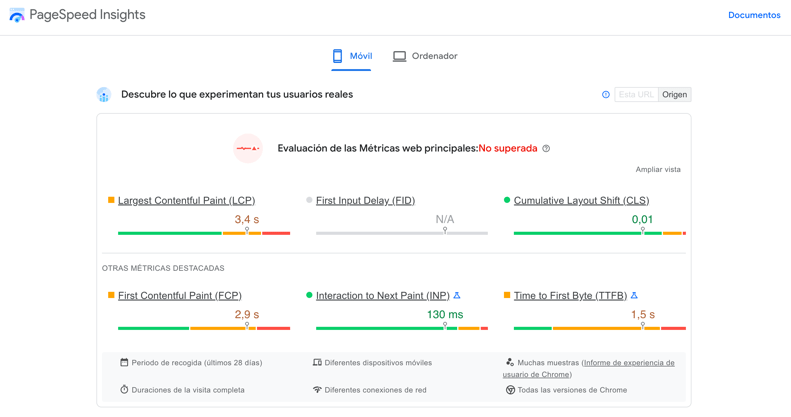The height and width of the screenshot is (417, 791).
Task: Click the PageSpeed Insights logo icon
Action: click(x=17, y=15)
